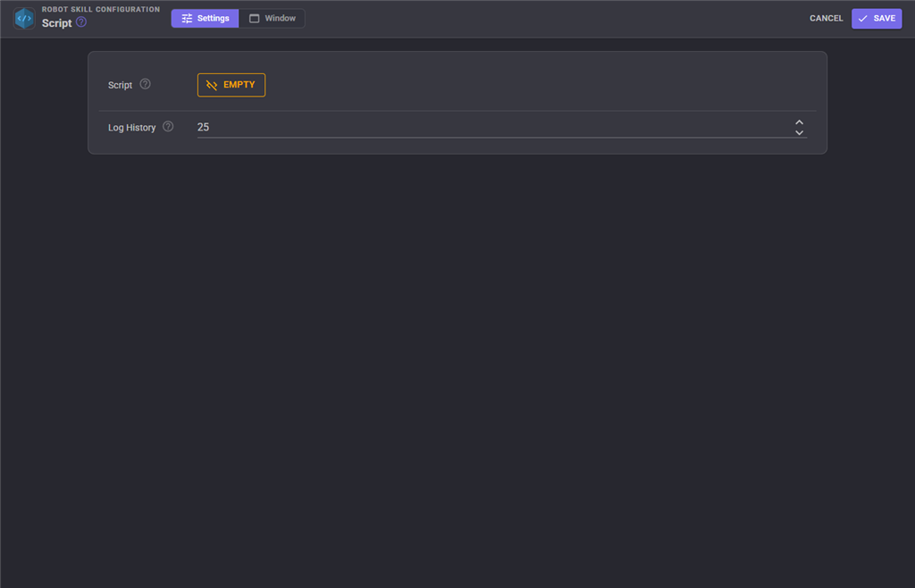Increase Log History with up arrow
This screenshot has width=915, height=588.
(x=799, y=122)
